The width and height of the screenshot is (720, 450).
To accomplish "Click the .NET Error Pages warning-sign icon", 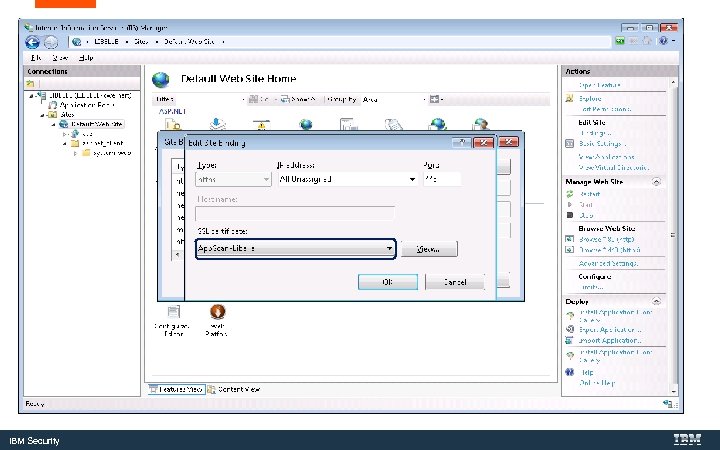I will (261, 125).
